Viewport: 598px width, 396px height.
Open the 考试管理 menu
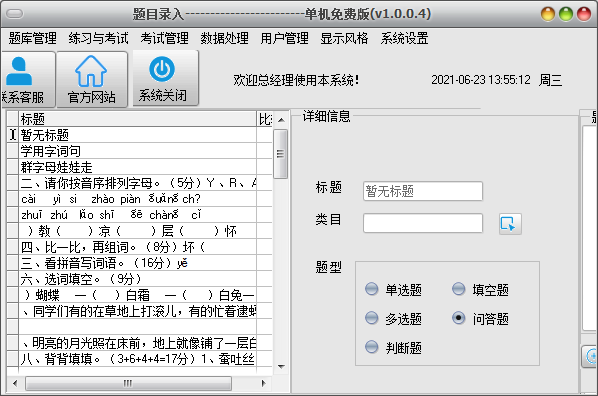(x=164, y=38)
